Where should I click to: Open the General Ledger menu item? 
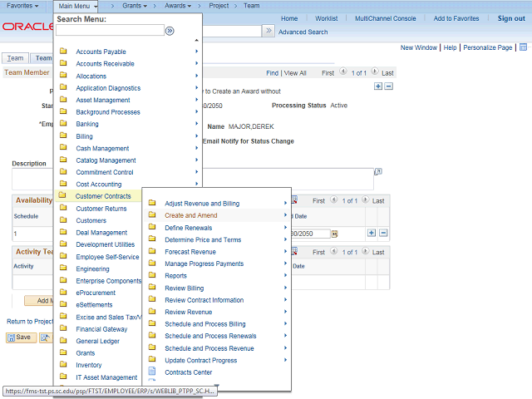[97, 341]
